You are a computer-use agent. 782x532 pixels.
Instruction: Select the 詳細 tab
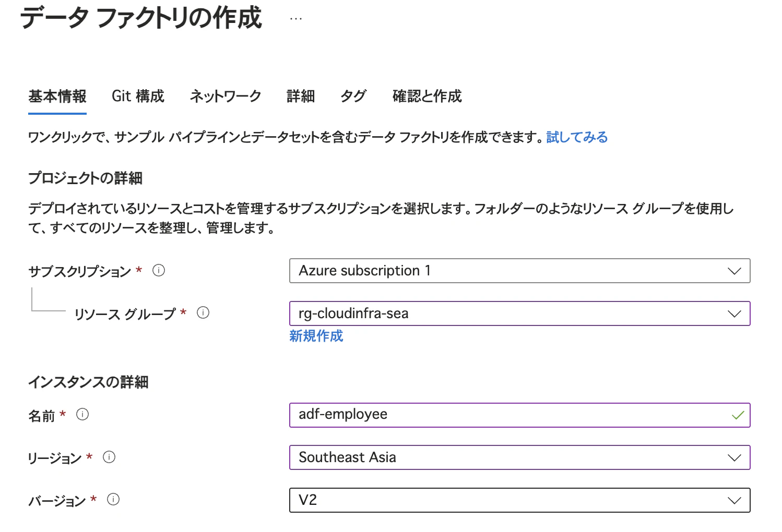(x=300, y=96)
